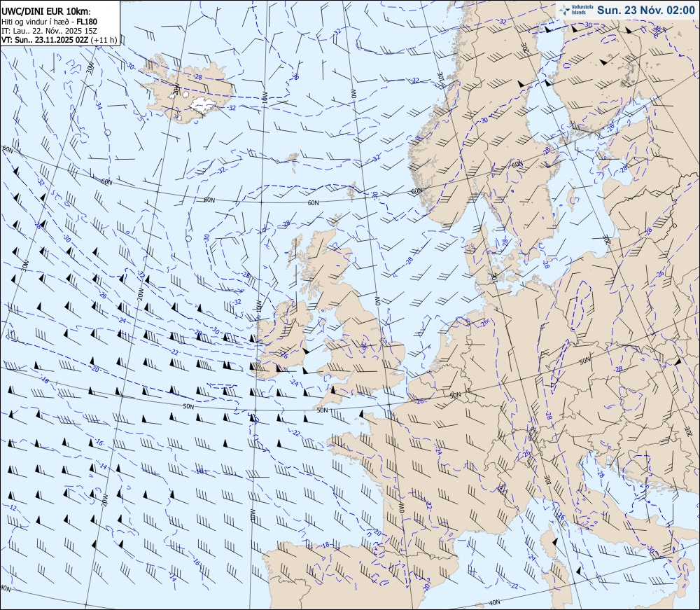The height and width of the screenshot is (610, 700).
Task: Click the "VT: Sun.. 23.11.2025 02Z (+11 h)" line
Action: (x=59, y=40)
